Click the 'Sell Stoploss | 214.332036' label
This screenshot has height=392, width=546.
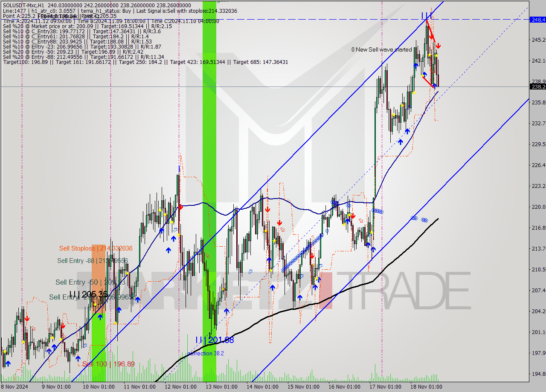(x=96, y=248)
